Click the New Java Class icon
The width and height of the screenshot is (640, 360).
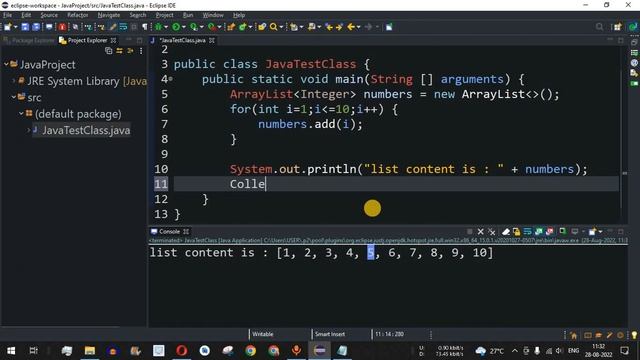243,27
